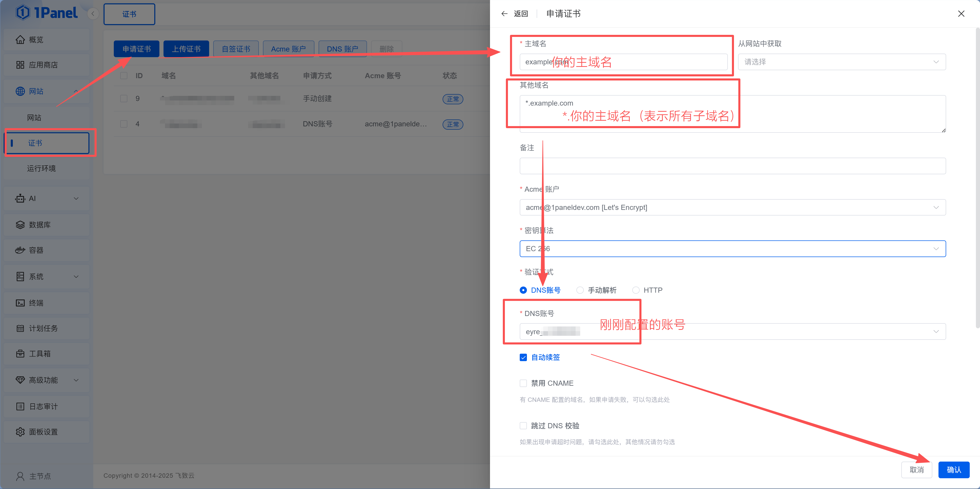Image resolution: width=980 pixels, height=489 pixels.
Task: Click the 数据库 stacked layers icon
Action: [x=20, y=225]
